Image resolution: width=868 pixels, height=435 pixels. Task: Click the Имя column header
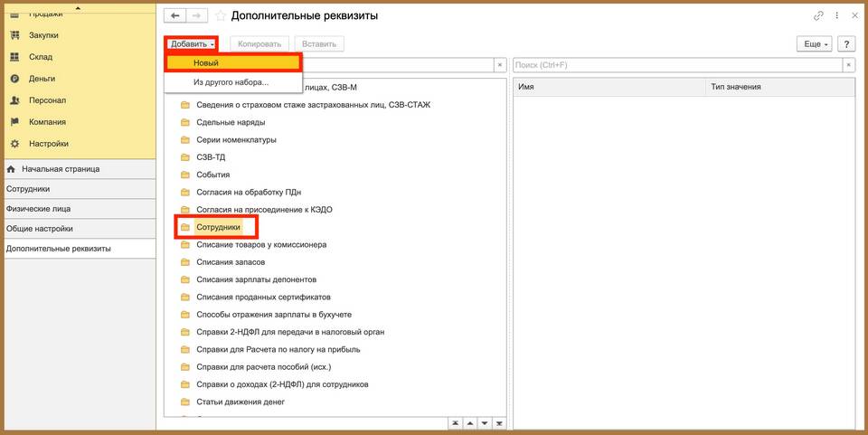tap(609, 87)
